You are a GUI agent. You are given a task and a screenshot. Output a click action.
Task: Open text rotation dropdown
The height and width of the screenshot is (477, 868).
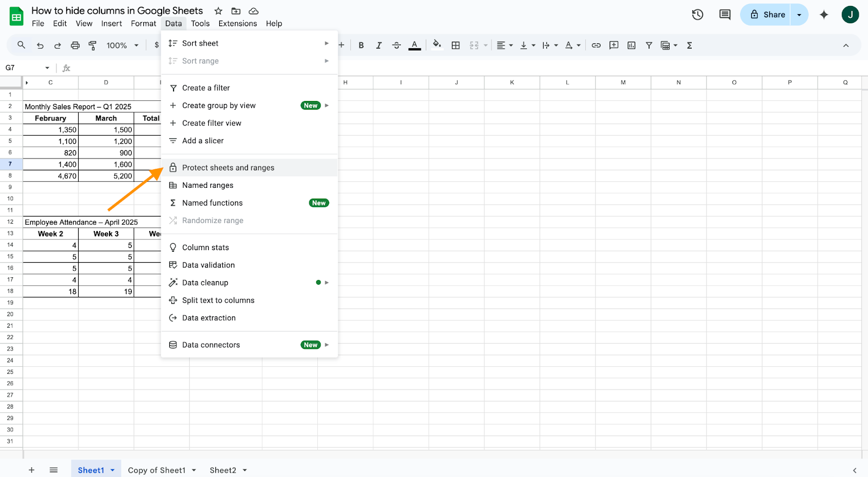click(x=573, y=46)
